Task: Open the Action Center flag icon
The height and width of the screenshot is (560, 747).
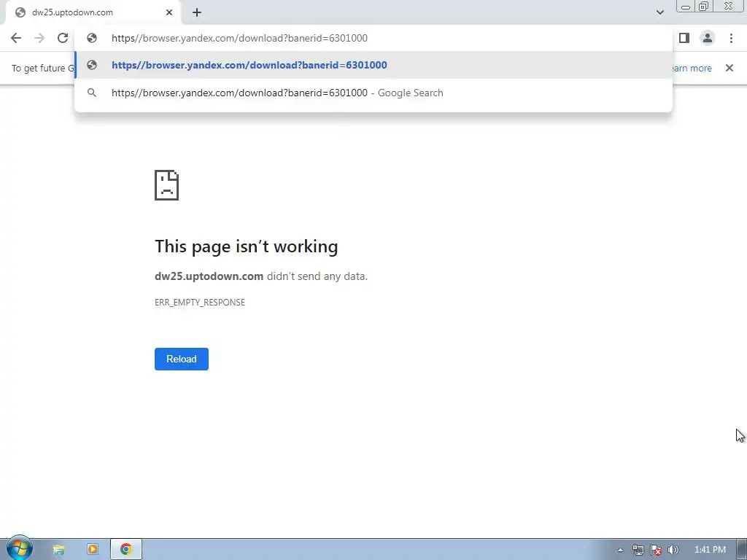Action: 656,550
